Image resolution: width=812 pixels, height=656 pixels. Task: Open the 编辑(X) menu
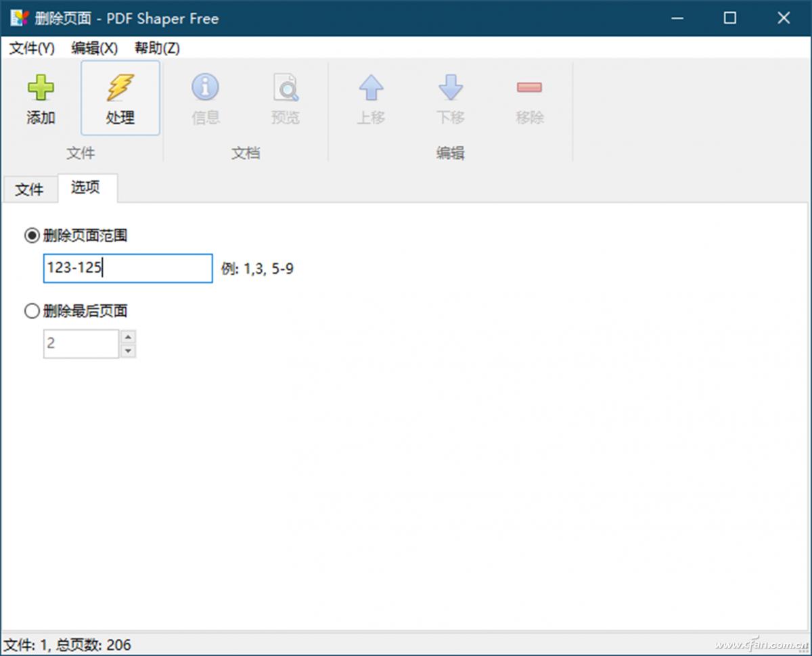click(93, 48)
